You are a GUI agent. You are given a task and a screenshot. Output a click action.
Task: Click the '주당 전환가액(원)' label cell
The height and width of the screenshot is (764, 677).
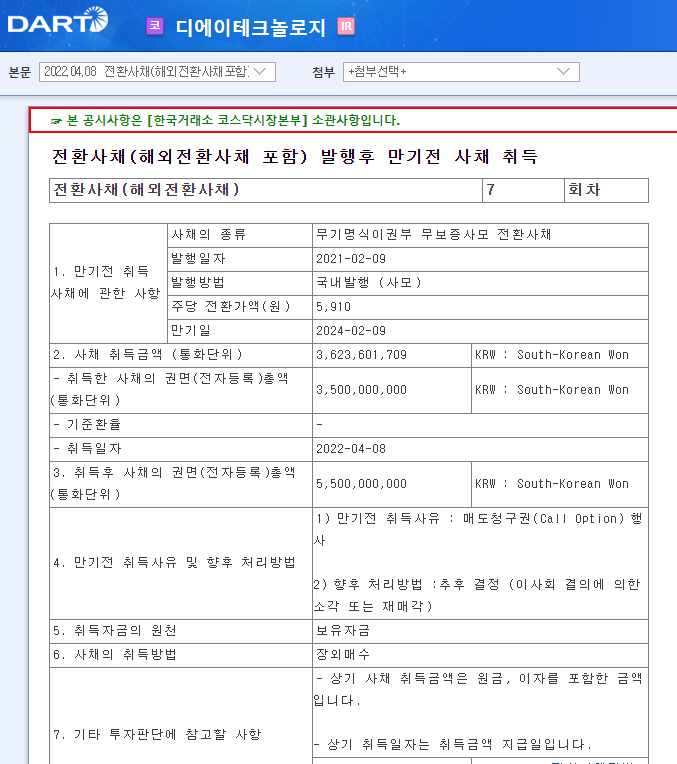click(240, 307)
